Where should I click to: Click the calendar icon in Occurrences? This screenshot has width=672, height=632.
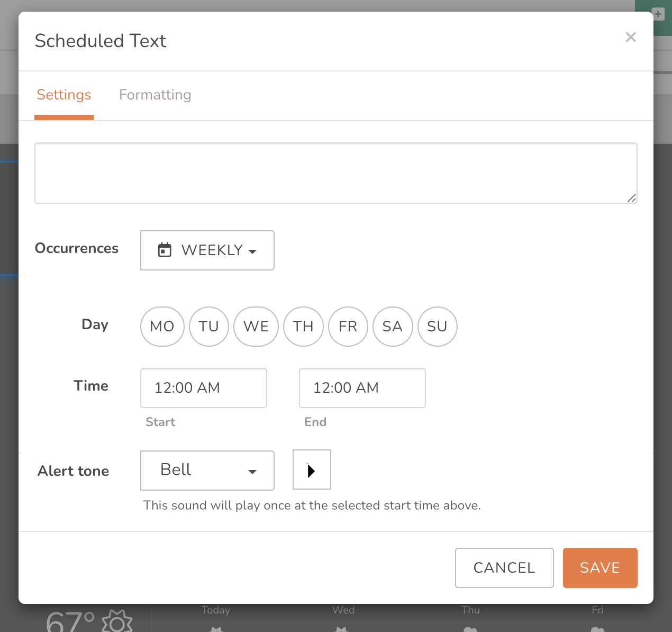[x=165, y=250]
